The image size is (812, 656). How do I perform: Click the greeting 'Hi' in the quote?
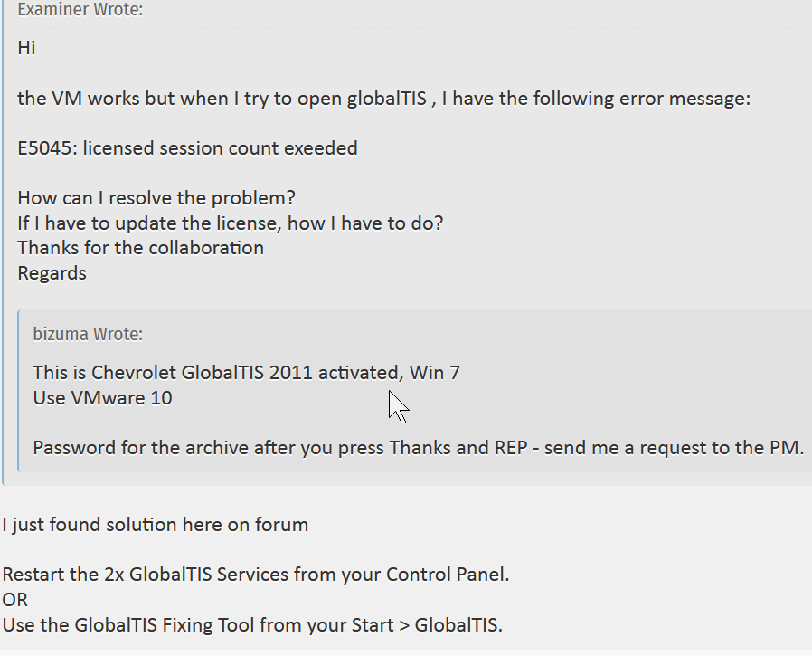(26, 48)
